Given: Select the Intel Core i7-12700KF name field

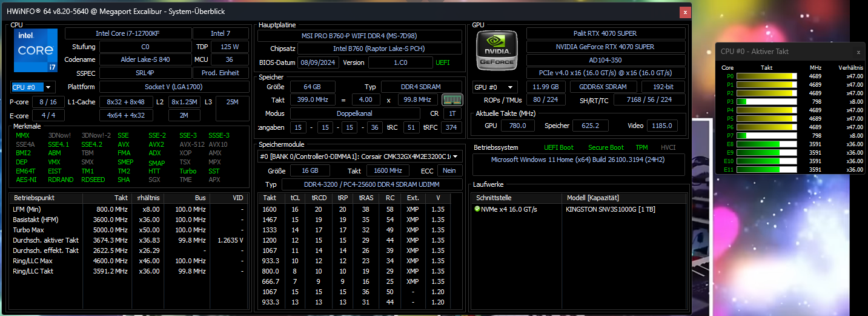Looking at the screenshot, I should coord(128,33).
